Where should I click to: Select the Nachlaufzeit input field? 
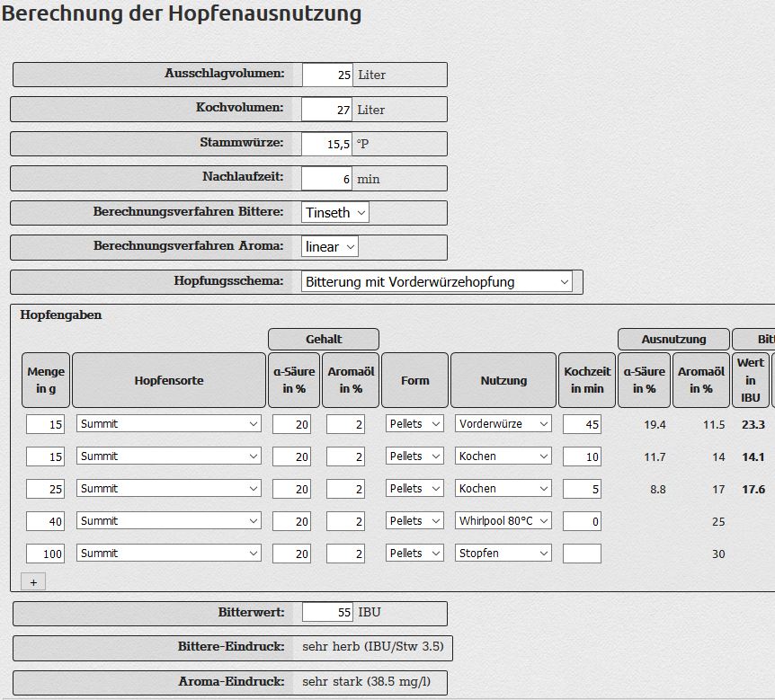(327, 178)
